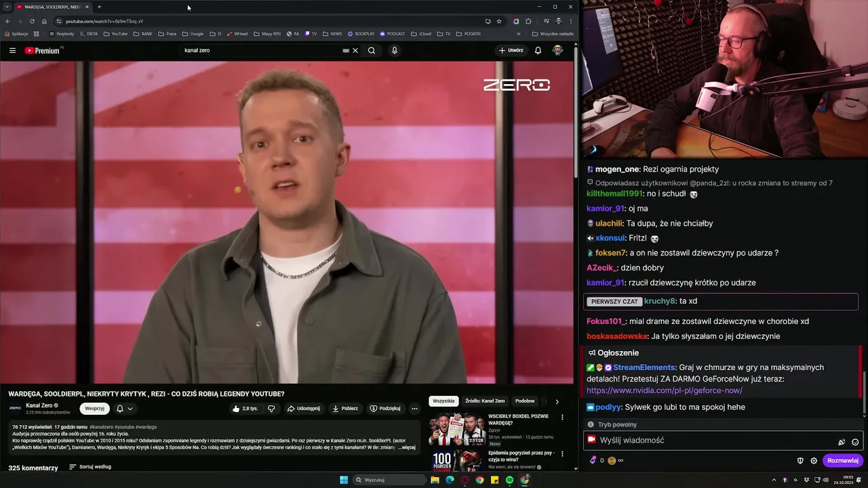Screen dimensions: 868x488
Task: Close the Wardęga YouTube tab
Action: pos(87,7)
